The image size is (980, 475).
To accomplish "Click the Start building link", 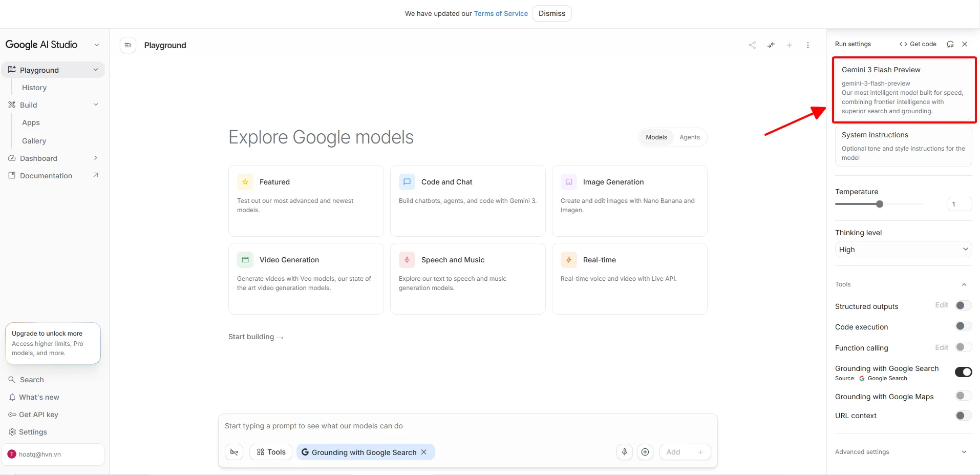I will 255,337.
